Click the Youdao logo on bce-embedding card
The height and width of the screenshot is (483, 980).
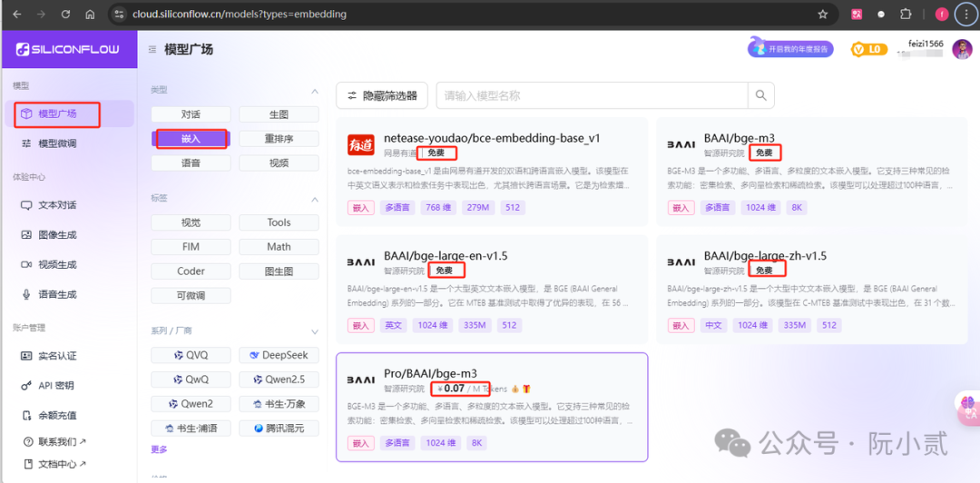[x=360, y=144]
